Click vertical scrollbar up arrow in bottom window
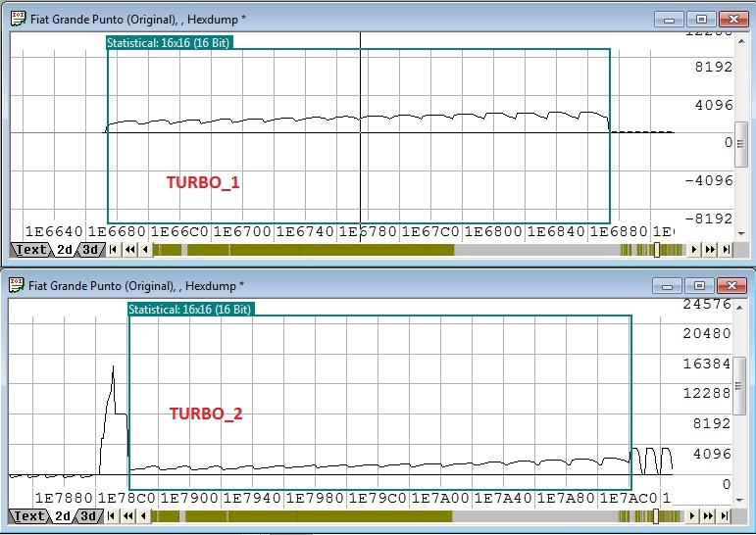 [739, 308]
